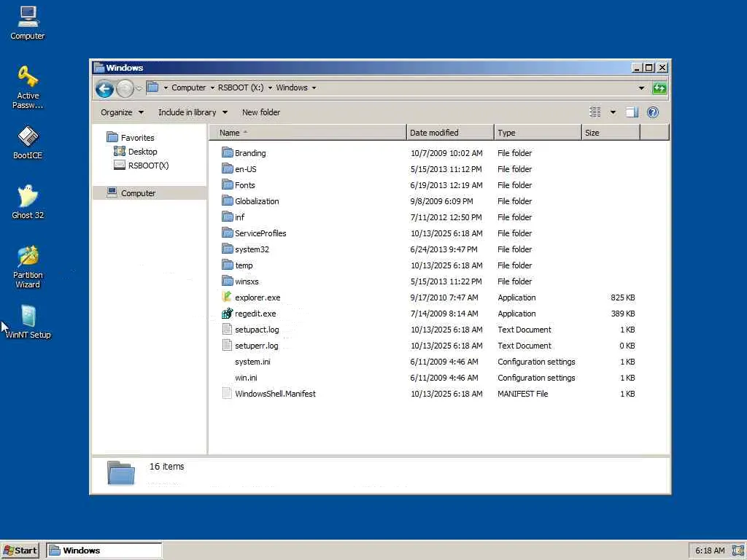Select the Partition Wizard desktop icon
The image size is (747, 560).
[28, 267]
